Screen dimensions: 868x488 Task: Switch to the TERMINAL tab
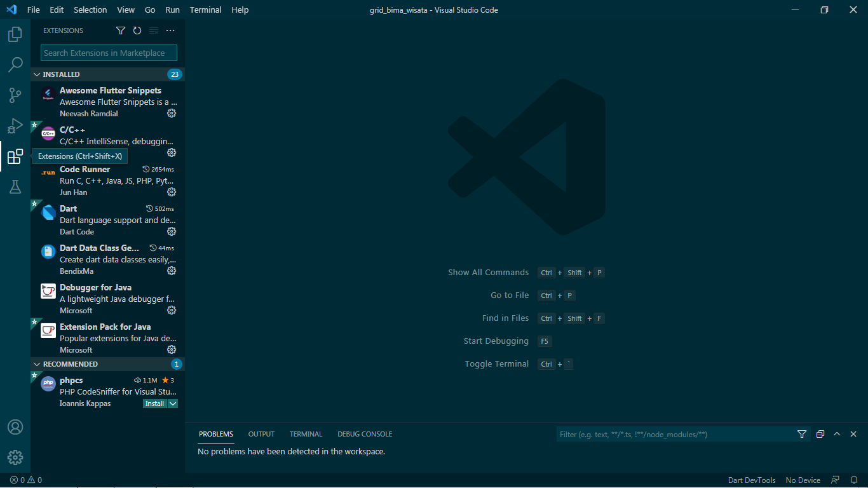(306, 434)
